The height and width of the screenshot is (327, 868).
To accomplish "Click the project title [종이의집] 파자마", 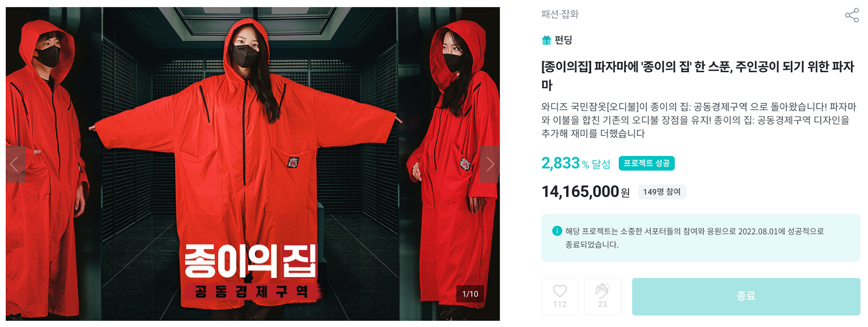I will 698,76.
